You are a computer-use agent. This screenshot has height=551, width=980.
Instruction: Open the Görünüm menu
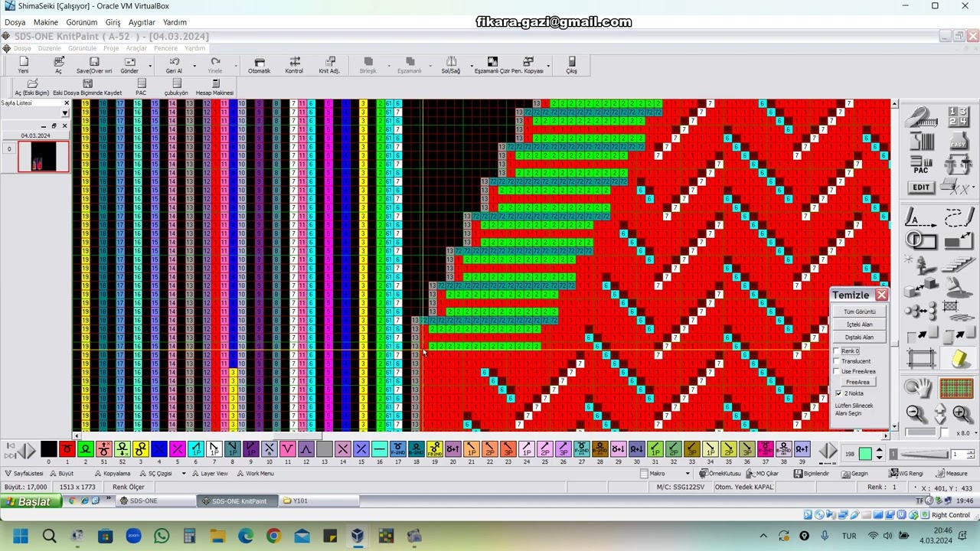click(82, 22)
